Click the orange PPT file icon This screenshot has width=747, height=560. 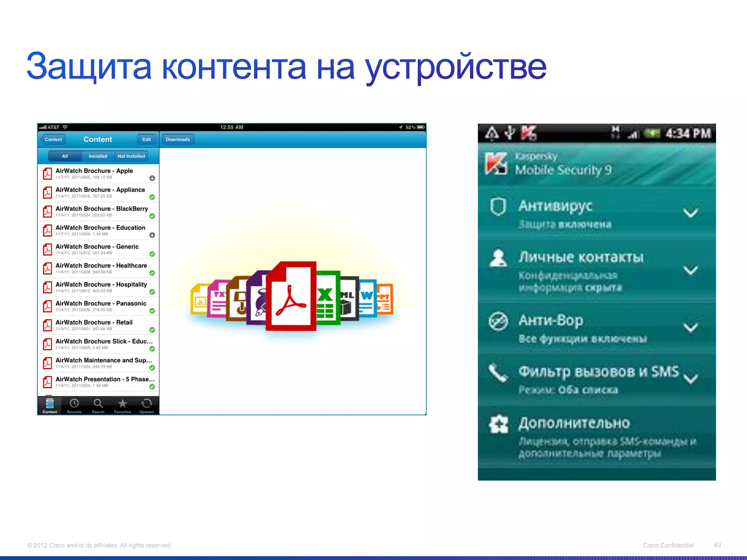tap(384, 299)
